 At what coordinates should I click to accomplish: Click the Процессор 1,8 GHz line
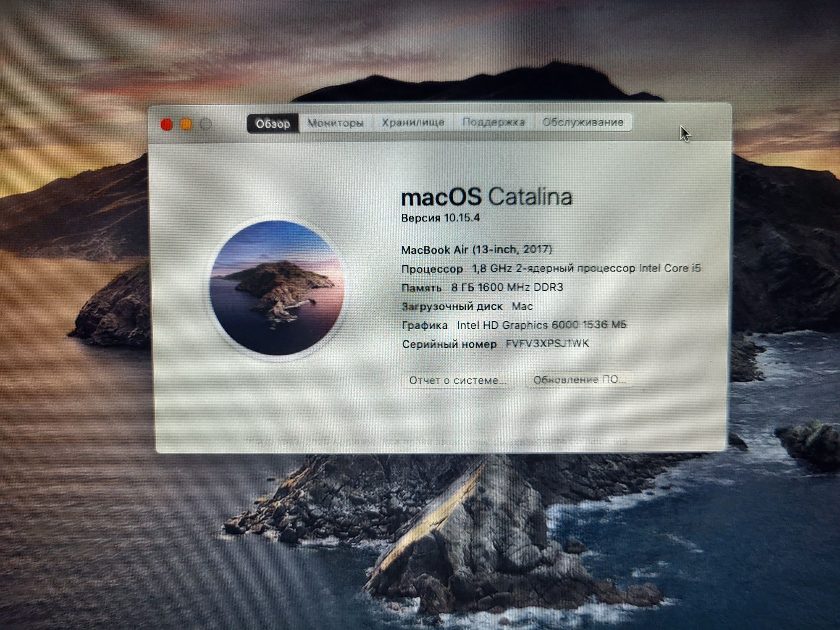551,268
